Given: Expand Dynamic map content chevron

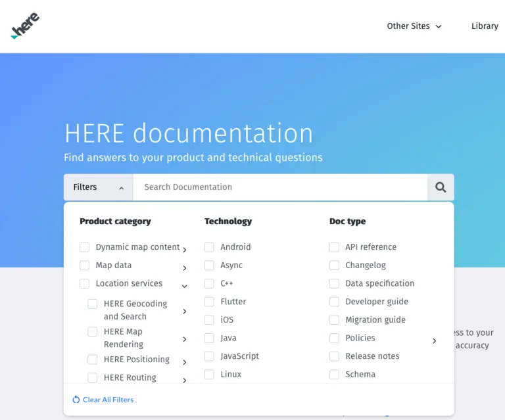Looking at the screenshot, I should point(185,250).
